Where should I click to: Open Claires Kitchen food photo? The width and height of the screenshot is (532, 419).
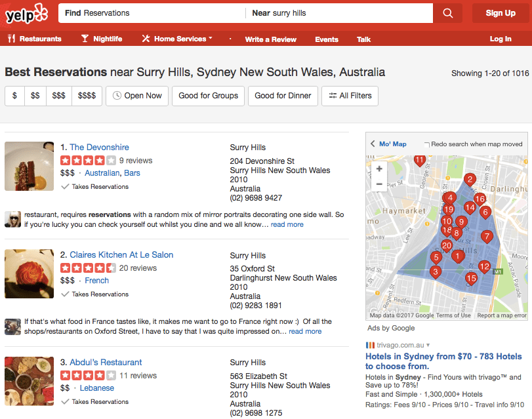click(29, 274)
